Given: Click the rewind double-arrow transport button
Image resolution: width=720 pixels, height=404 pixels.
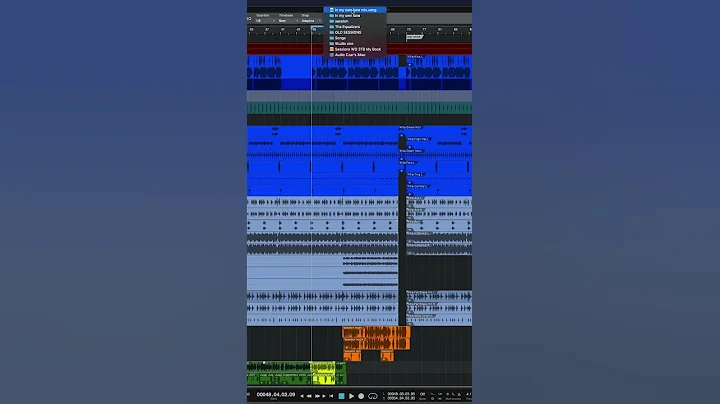Looking at the screenshot, I should [x=309, y=396].
